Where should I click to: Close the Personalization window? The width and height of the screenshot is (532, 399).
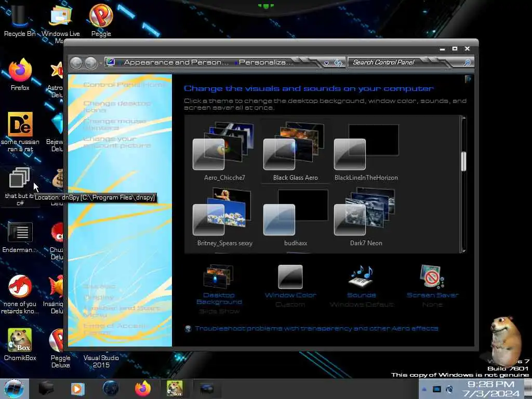(467, 49)
